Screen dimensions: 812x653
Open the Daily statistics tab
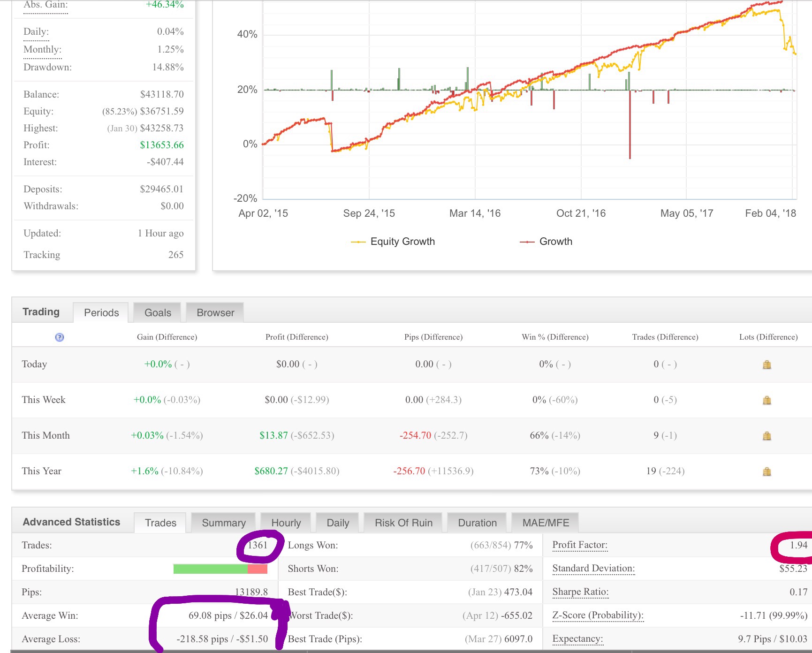[338, 523]
